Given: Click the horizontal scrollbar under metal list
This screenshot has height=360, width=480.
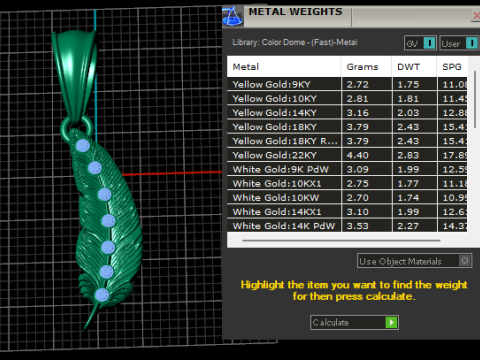Looking at the screenshot, I should click(341, 240).
